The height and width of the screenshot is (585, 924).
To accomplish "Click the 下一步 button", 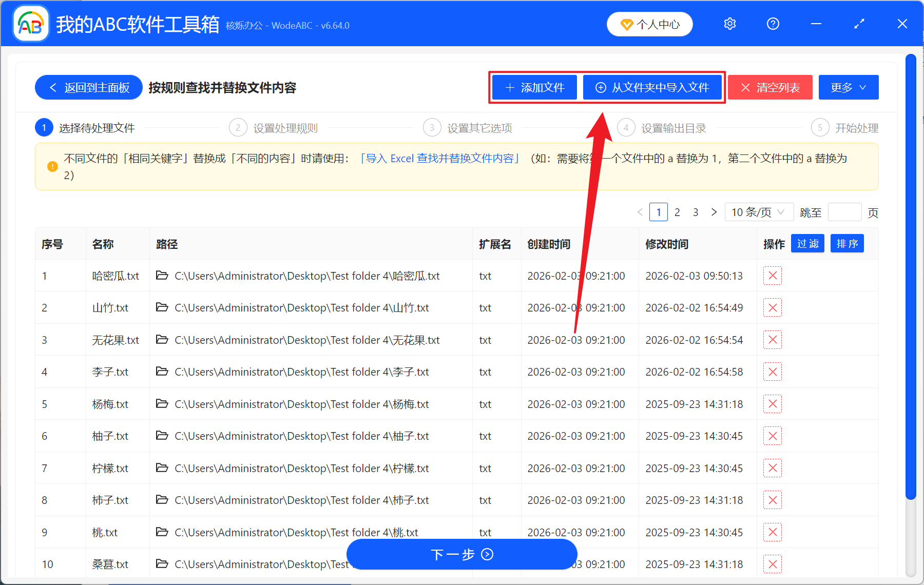I will tap(461, 554).
